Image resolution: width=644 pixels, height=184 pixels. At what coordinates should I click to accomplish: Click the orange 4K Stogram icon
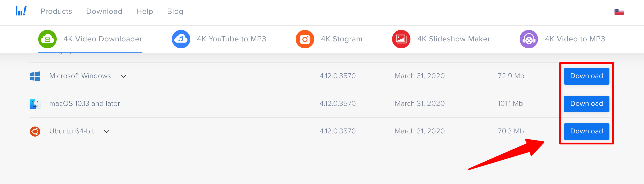pos(305,39)
